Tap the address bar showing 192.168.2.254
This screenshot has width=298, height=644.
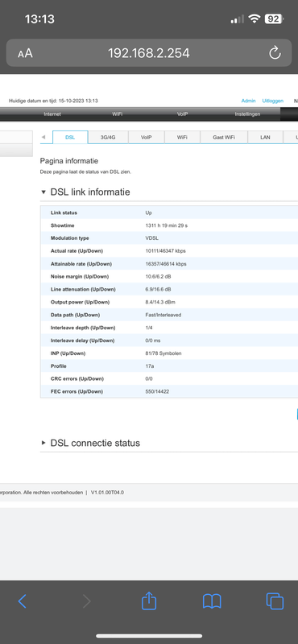point(149,52)
